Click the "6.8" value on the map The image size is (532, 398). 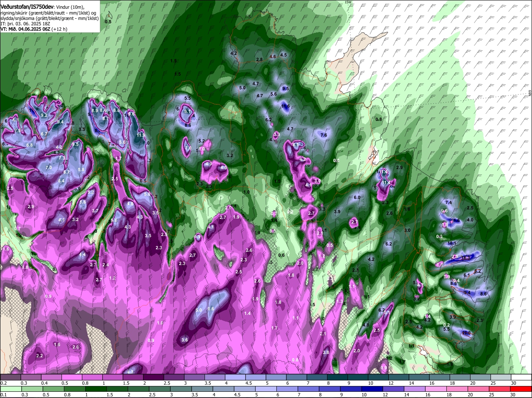[30, 145]
